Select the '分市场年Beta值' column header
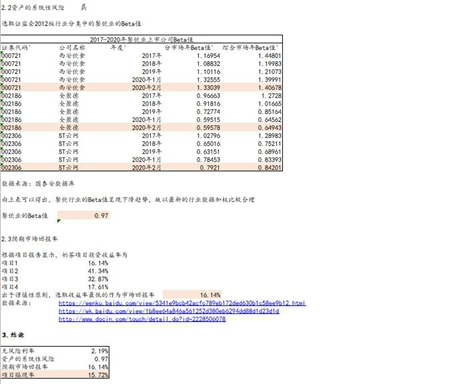The width and height of the screenshot is (469, 384). pos(189,48)
